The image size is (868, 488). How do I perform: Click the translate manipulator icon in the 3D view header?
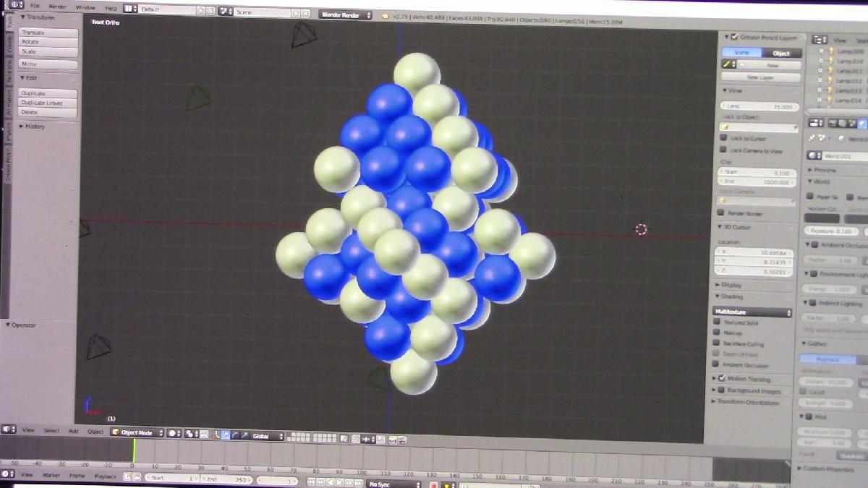226,435
